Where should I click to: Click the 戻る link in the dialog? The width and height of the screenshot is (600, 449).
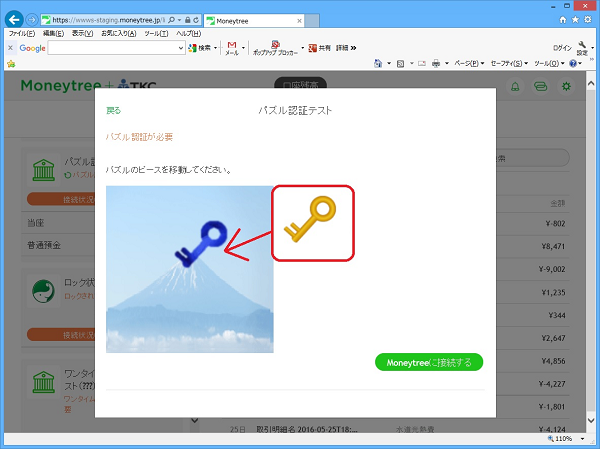point(113,111)
